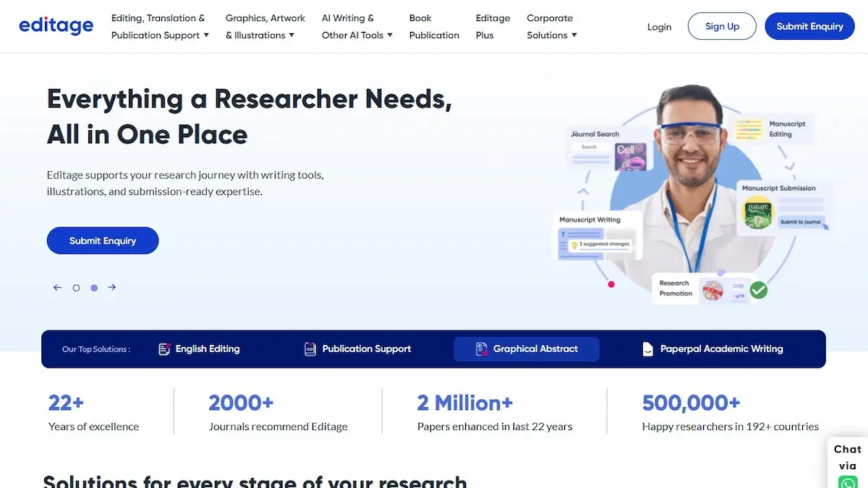
Task: Open WhatsApp chat icon
Action: coord(848,483)
